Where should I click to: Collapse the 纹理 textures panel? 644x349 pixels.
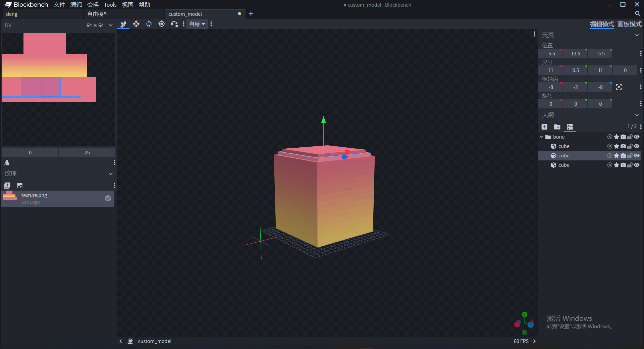coord(111,174)
